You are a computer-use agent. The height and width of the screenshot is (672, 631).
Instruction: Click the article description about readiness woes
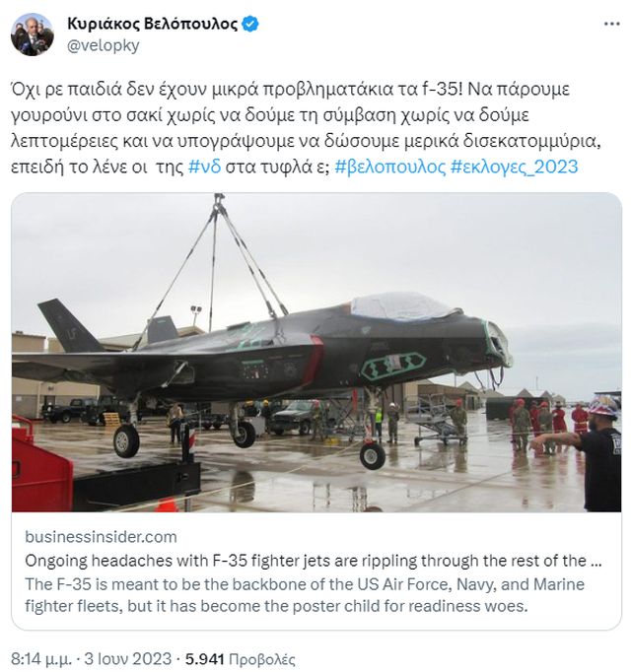pyautogui.click(x=305, y=595)
